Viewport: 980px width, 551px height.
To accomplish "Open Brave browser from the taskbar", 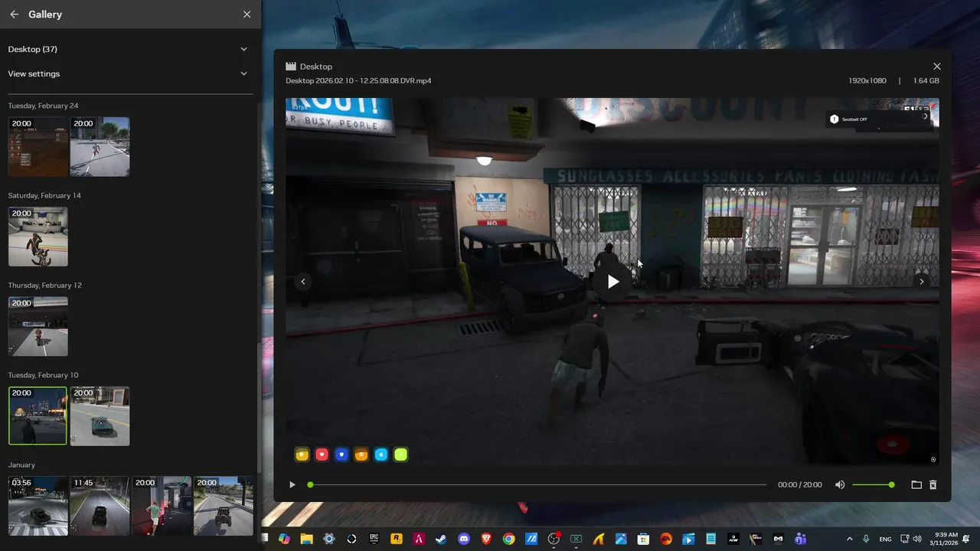I will coord(486,539).
